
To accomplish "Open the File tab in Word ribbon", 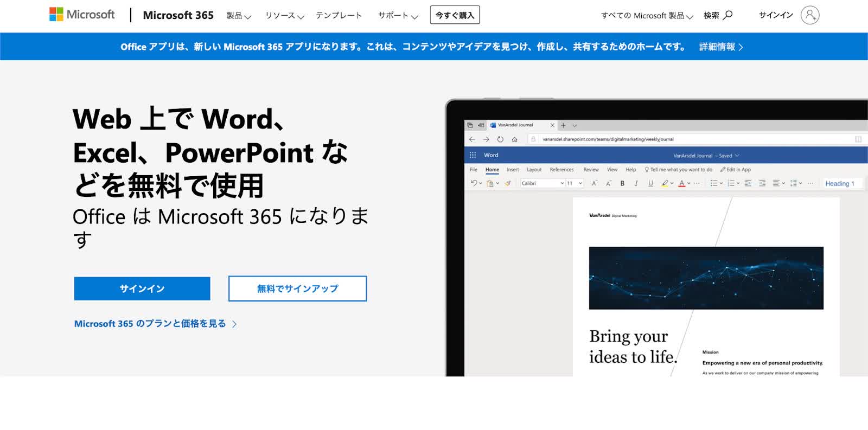I will tap(474, 170).
